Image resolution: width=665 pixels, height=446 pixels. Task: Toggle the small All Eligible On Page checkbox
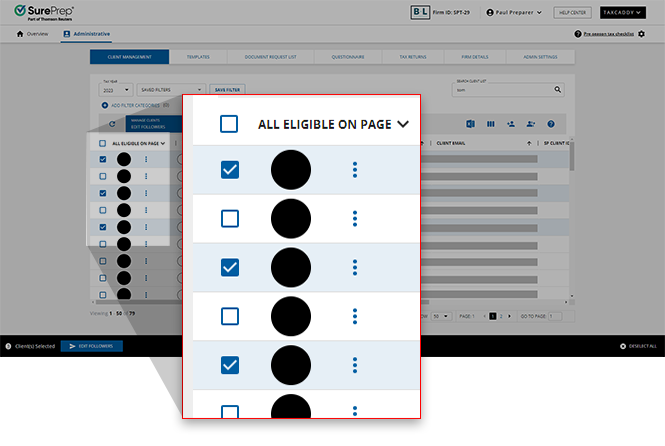click(102, 143)
